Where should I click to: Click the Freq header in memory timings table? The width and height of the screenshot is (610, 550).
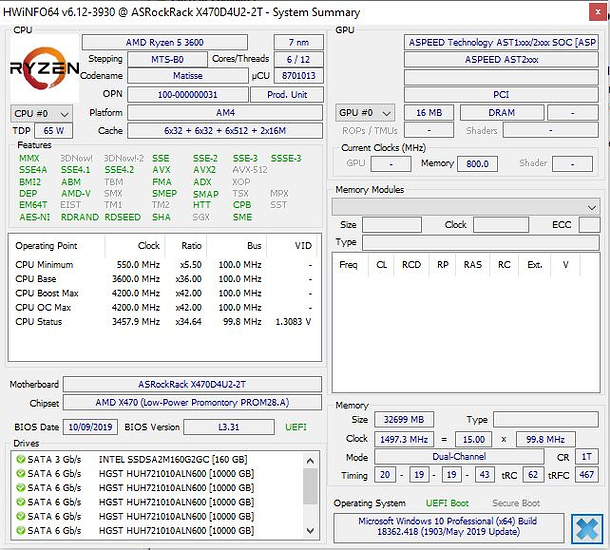point(348,265)
